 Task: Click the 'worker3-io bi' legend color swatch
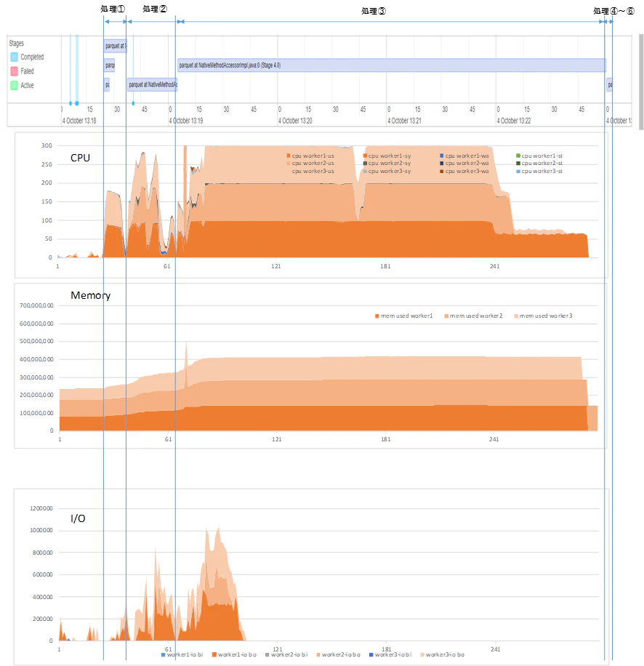click(371, 654)
